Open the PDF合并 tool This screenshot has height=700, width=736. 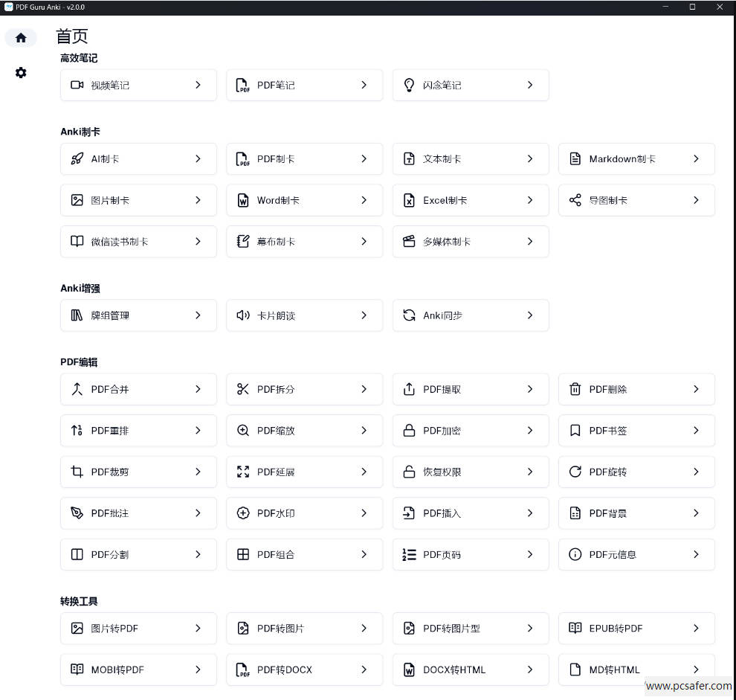pyautogui.click(x=138, y=389)
